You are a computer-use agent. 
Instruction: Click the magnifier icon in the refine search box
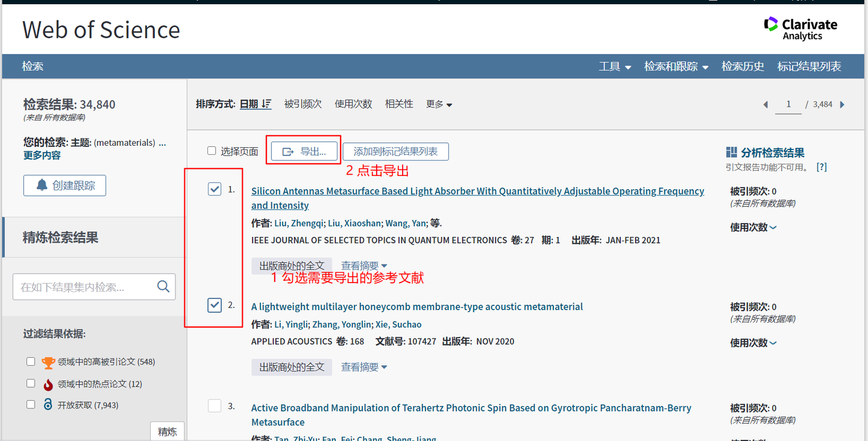[x=163, y=286]
